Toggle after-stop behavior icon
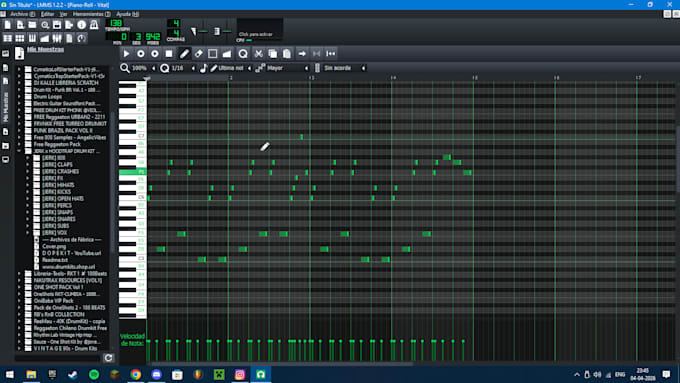 (331, 54)
